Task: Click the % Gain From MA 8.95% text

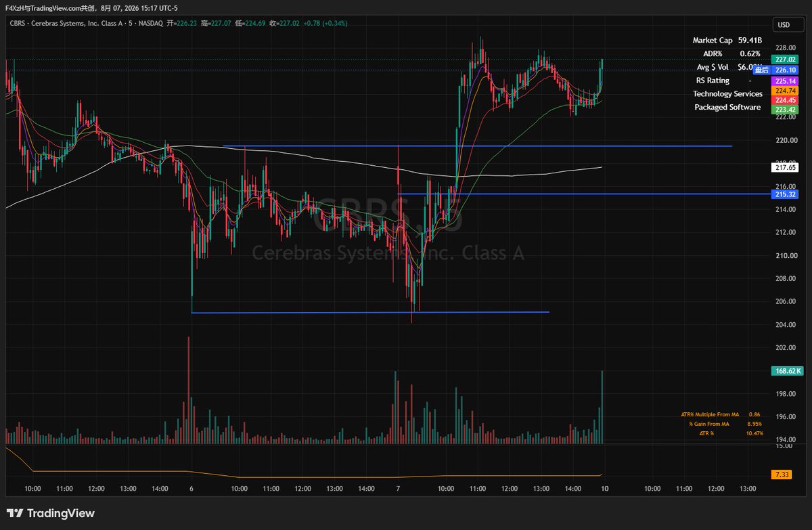Action: (x=726, y=424)
